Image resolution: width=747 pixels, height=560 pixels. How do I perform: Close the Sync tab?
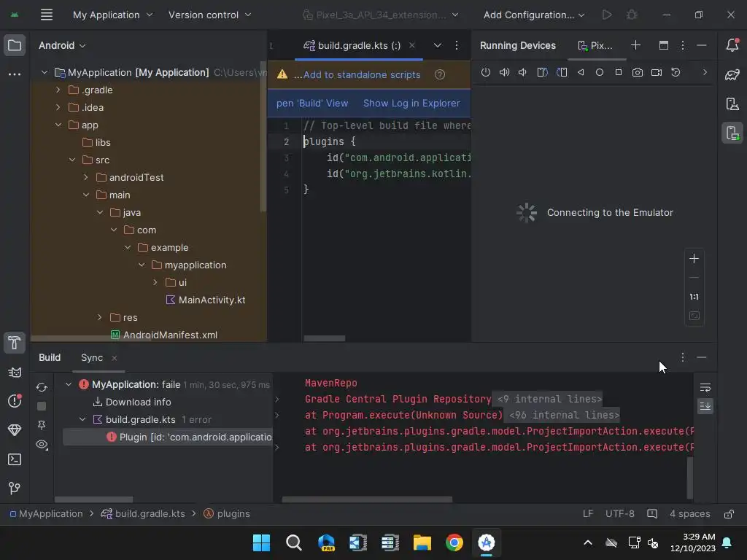114,357
